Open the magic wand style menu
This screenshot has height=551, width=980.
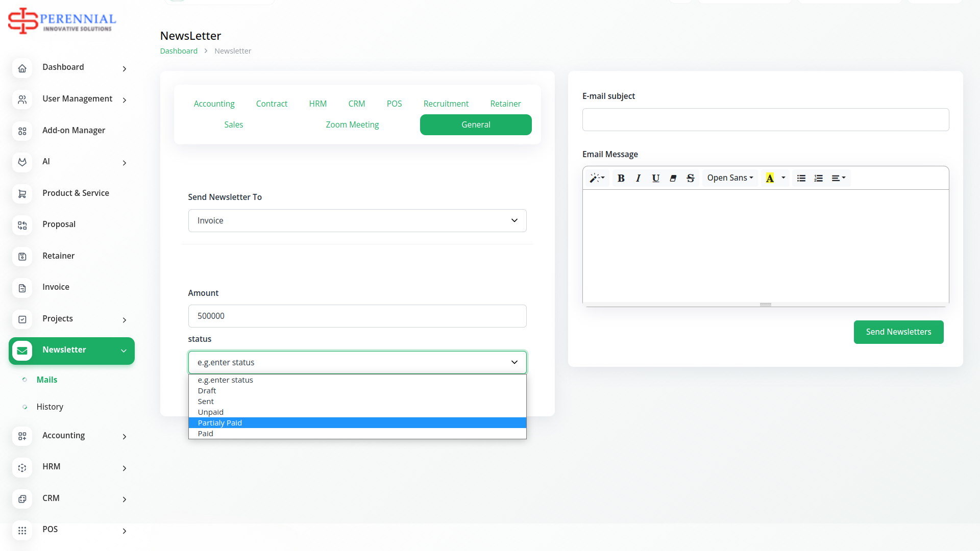pos(597,178)
